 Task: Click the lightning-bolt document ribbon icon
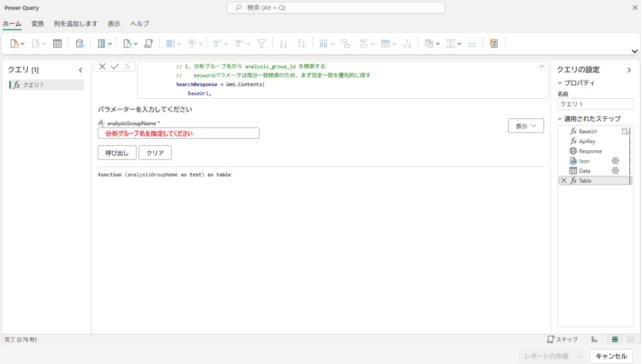coord(494,43)
